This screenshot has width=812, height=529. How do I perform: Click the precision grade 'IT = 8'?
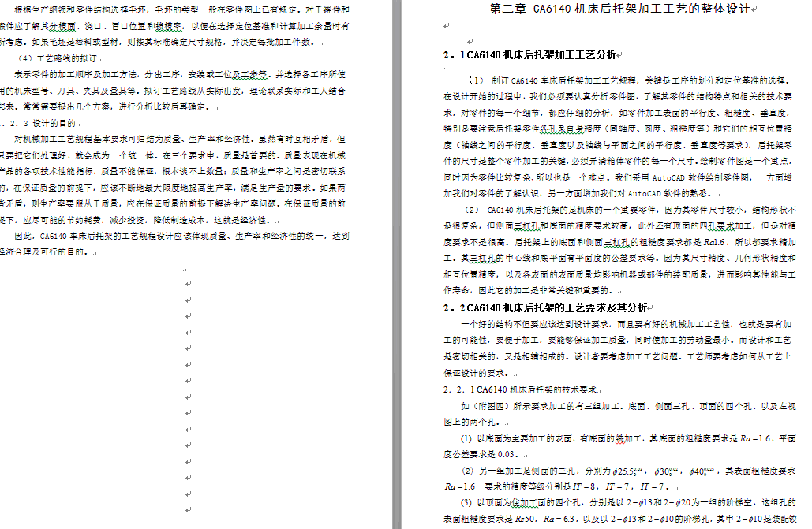(x=586, y=486)
